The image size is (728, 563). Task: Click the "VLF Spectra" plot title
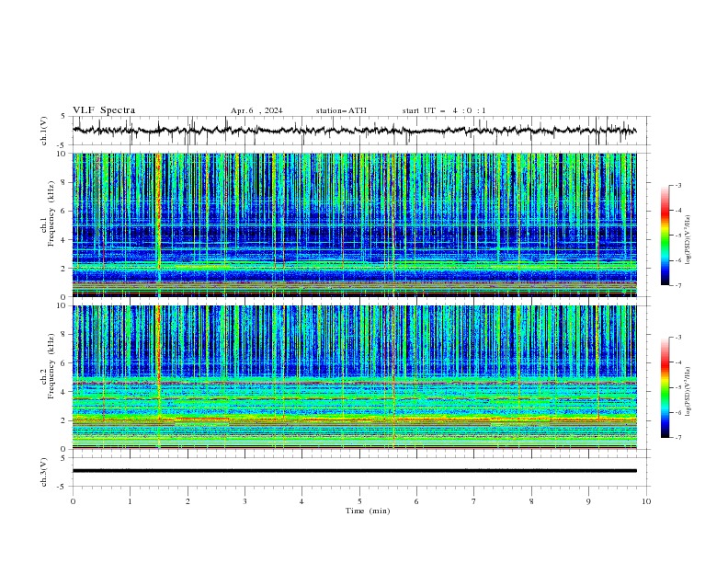tap(104, 110)
